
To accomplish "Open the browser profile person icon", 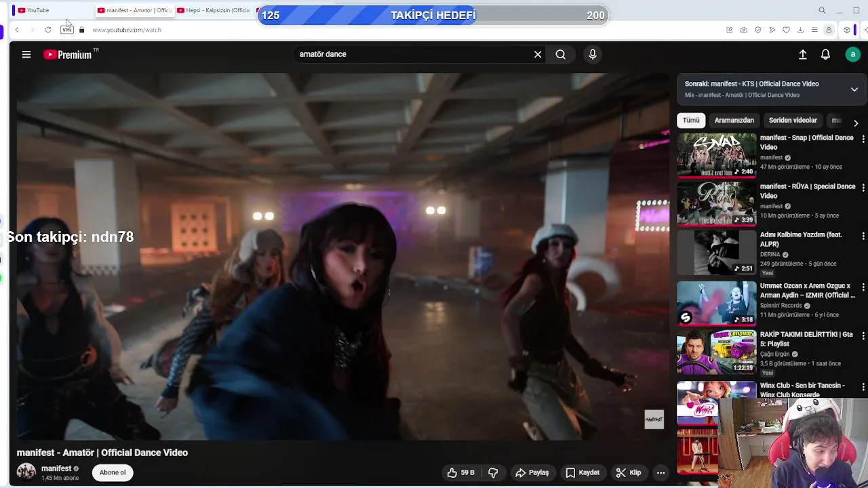I will click(829, 30).
